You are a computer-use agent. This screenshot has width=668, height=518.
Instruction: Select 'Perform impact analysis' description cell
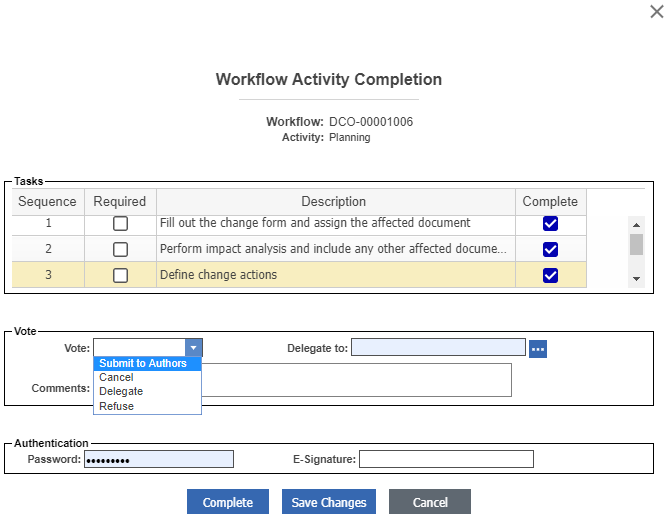click(x=336, y=249)
